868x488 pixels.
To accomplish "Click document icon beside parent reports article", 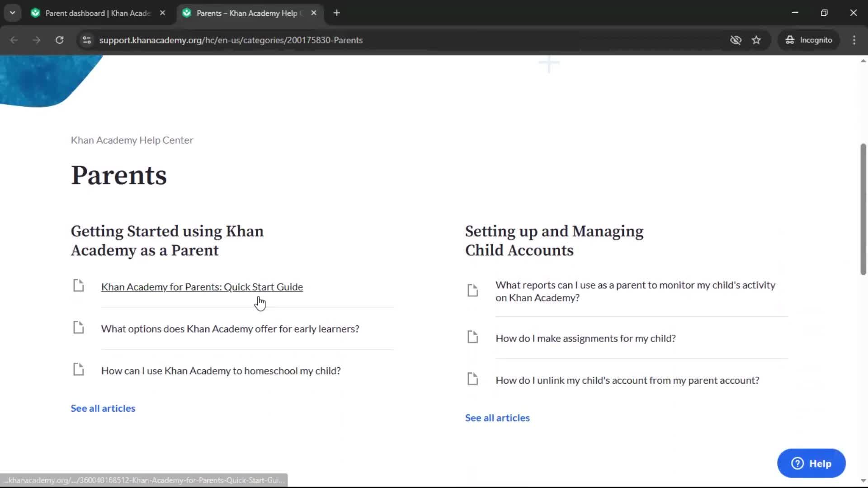I will click(x=473, y=290).
